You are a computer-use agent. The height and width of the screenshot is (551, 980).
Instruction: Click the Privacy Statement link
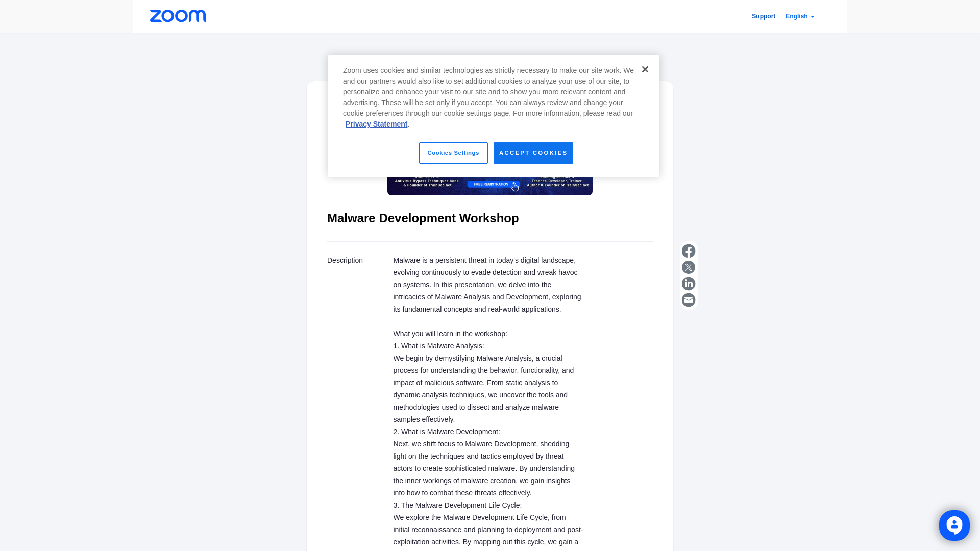(x=376, y=124)
